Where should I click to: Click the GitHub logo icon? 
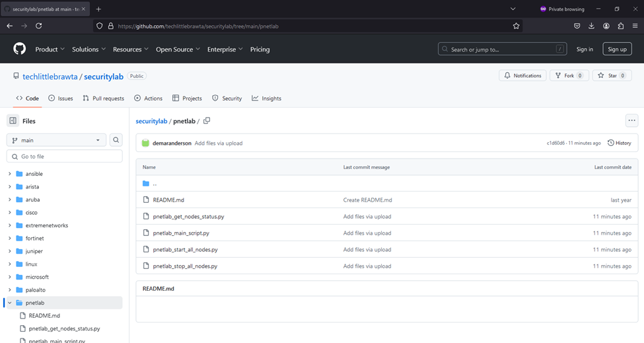[x=19, y=49]
